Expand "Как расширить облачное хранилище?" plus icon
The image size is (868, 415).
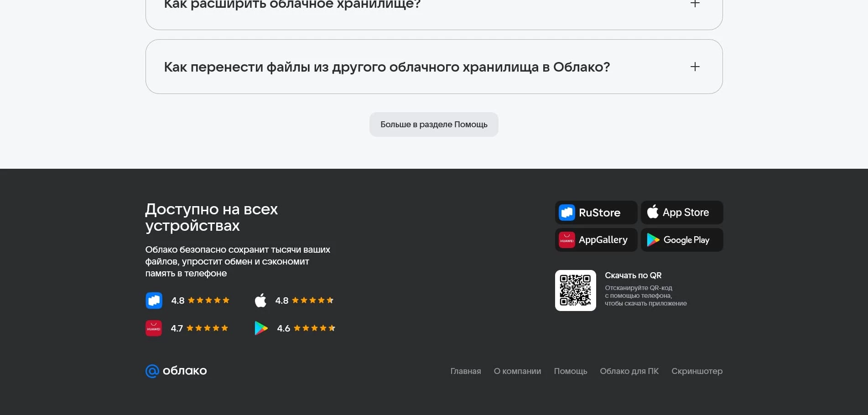click(695, 4)
